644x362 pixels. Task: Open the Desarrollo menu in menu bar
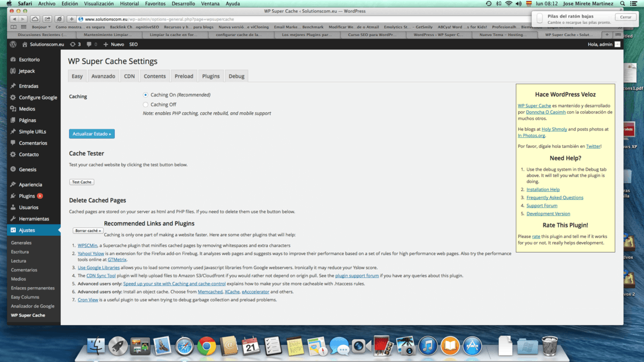(x=183, y=4)
